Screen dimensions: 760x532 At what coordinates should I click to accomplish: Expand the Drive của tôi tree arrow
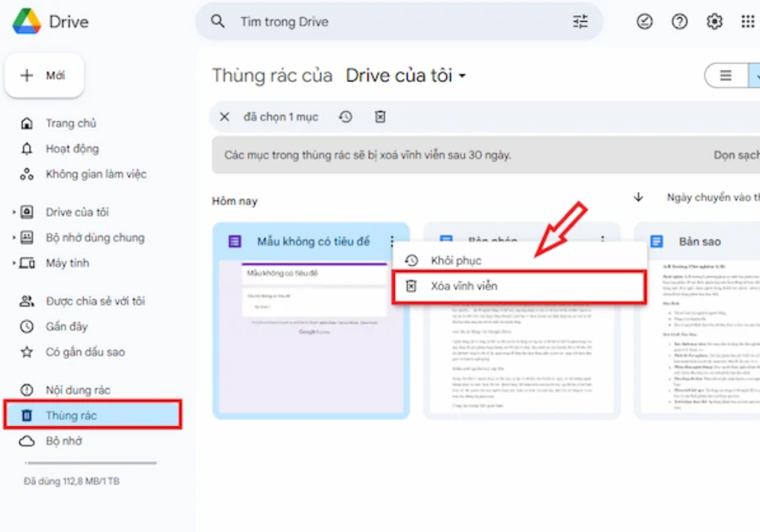[x=14, y=213]
